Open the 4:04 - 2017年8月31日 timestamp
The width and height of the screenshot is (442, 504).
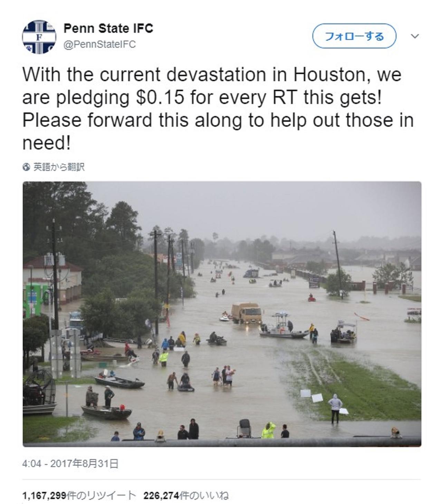tap(70, 464)
